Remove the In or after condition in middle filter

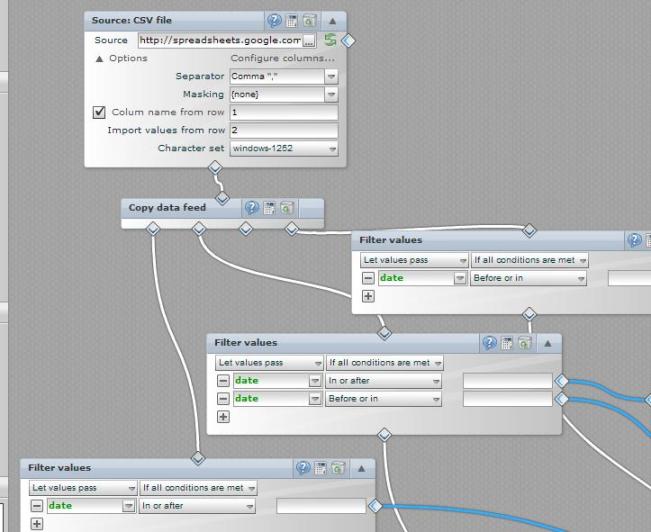pos(222,381)
